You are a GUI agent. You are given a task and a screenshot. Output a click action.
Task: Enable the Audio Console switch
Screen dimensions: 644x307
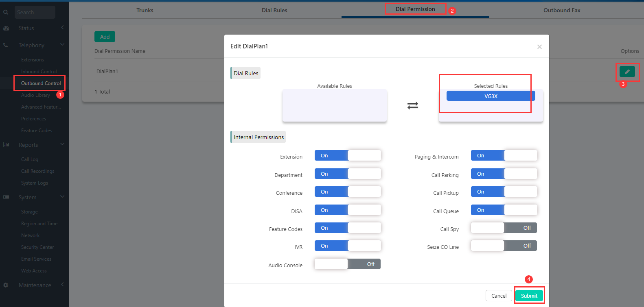click(x=348, y=264)
